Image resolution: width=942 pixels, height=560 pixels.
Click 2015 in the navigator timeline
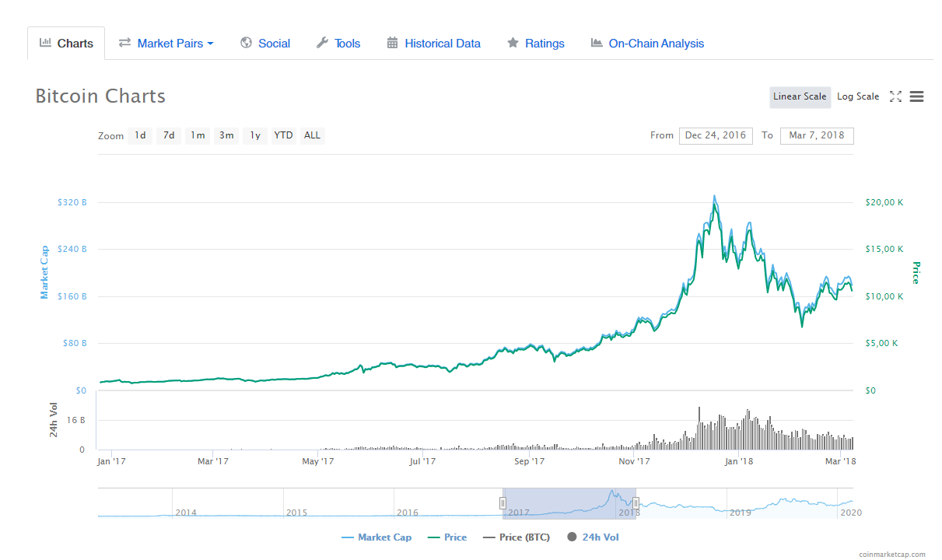click(x=296, y=513)
